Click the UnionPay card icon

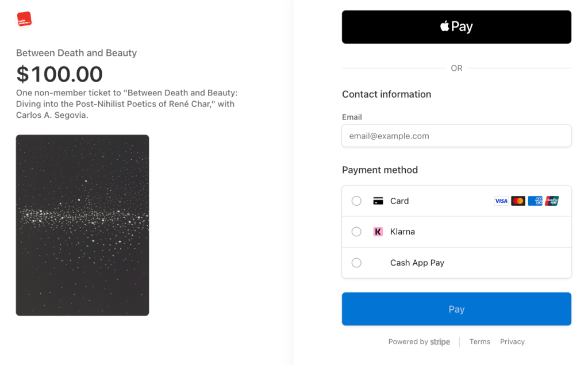(552, 201)
